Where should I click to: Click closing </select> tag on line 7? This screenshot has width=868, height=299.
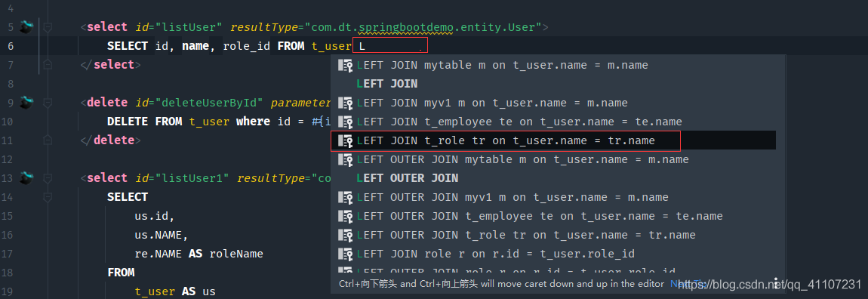(x=111, y=65)
